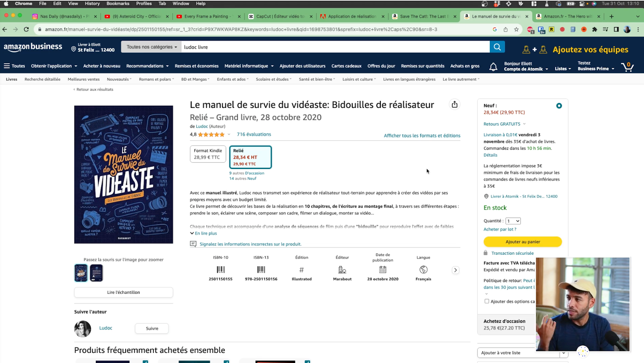Check the Ajouter des options cadeau box
Viewport: 644px width, 363px height.
click(x=487, y=301)
